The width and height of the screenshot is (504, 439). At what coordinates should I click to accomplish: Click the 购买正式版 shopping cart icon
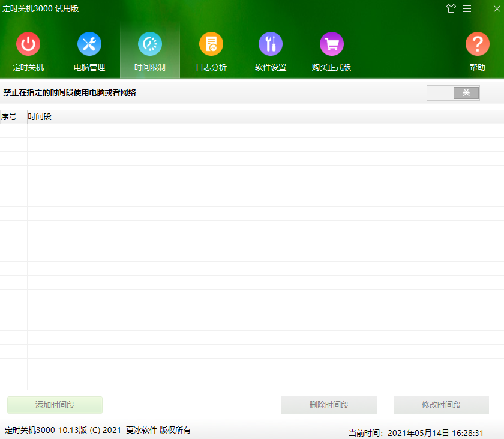coord(331,44)
